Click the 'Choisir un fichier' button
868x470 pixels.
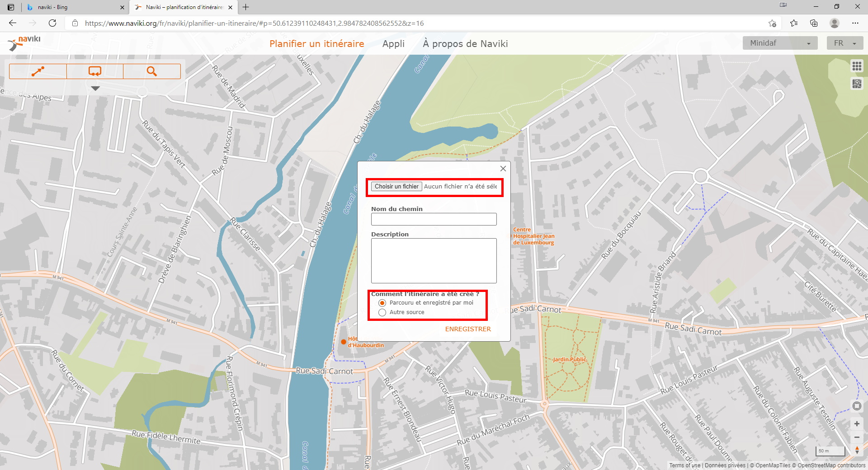coord(396,186)
